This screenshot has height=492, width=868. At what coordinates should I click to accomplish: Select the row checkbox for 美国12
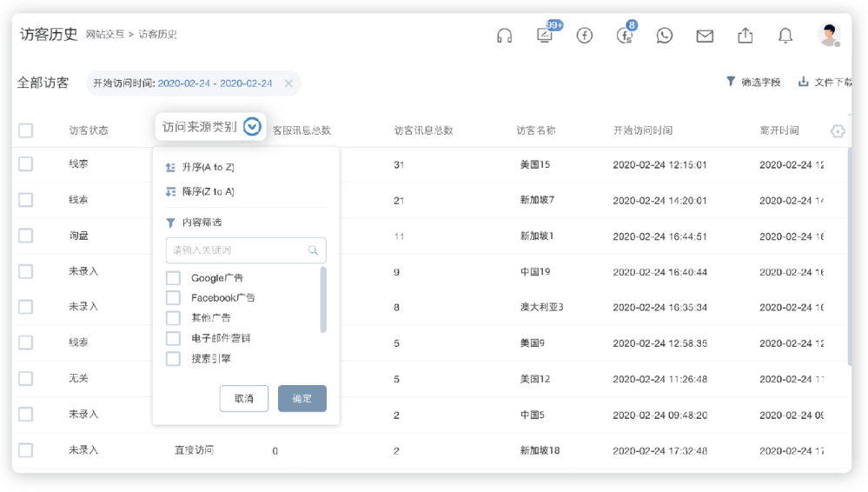pyautogui.click(x=25, y=378)
